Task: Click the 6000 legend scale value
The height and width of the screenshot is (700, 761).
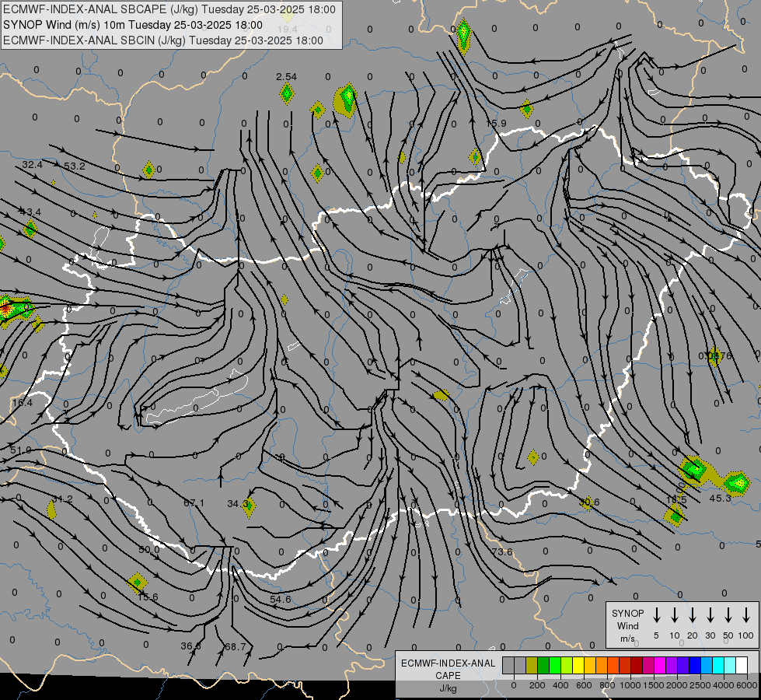Action: tap(748, 685)
